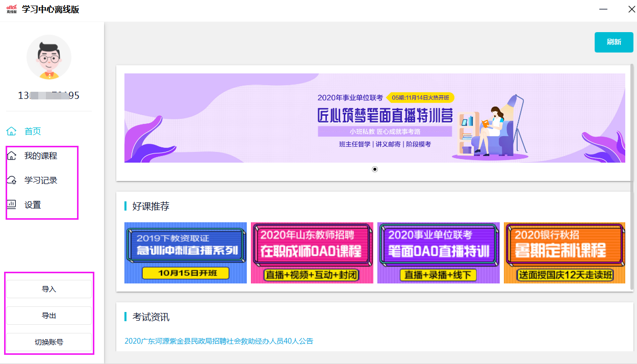The image size is (637, 364).
Task: Open the 首页 menu item
Action: [33, 132]
